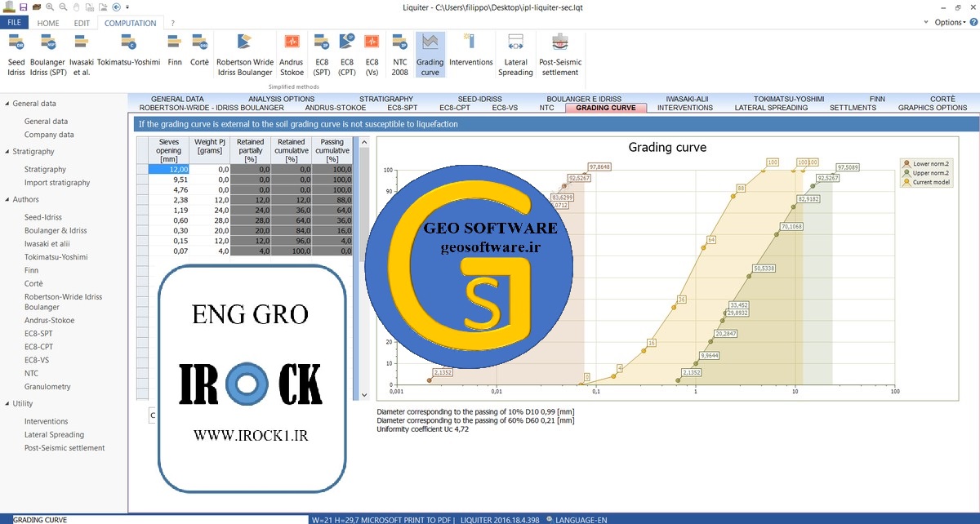Click the Current model legend swatch
The width and height of the screenshot is (980, 524).
(906, 182)
